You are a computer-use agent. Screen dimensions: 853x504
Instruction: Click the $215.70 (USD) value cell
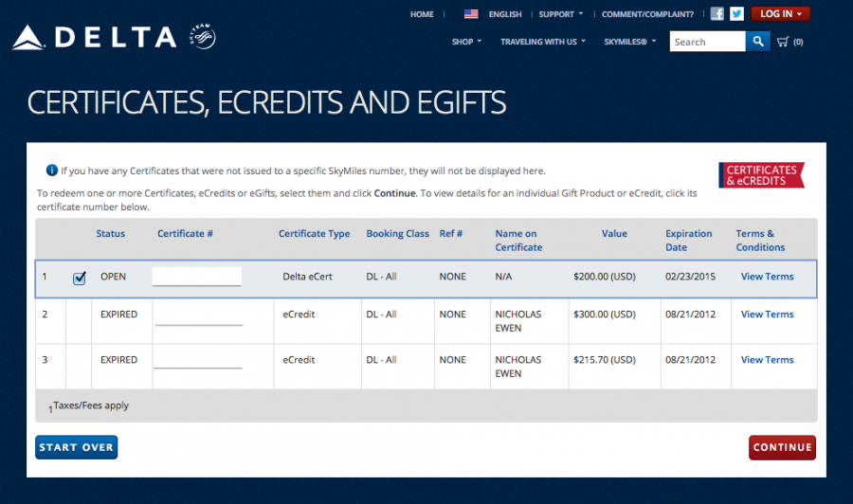[605, 359]
